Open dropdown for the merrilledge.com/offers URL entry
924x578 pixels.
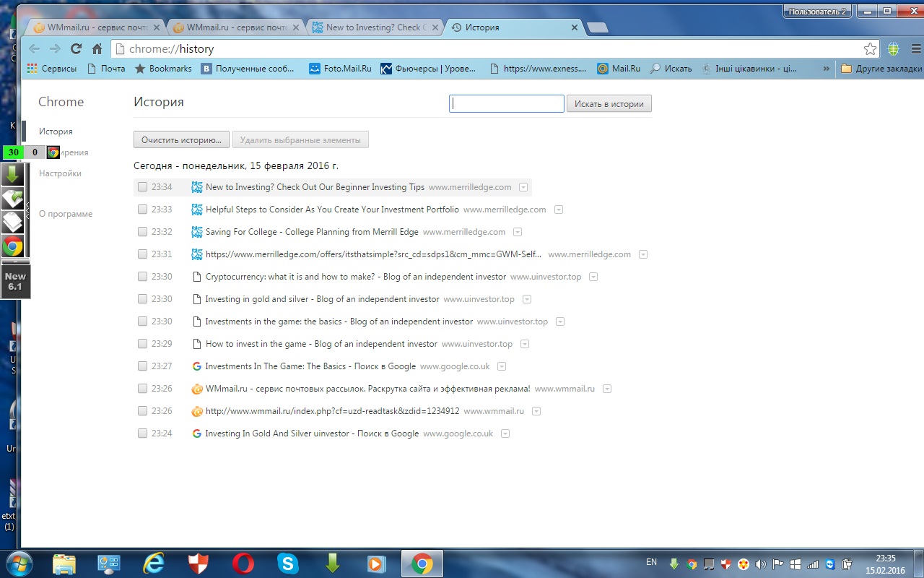[643, 254]
